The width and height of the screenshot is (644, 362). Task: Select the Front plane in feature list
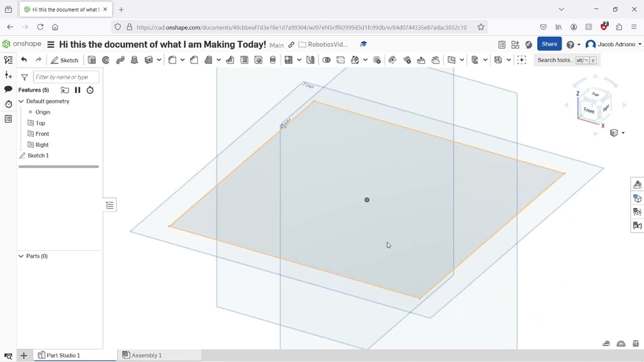pyautogui.click(x=42, y=134)
